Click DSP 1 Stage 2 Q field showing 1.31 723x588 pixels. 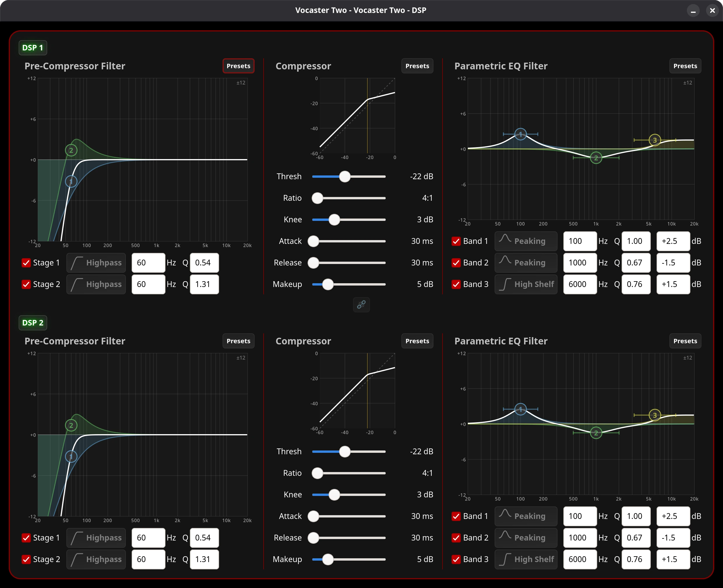click(204, 284)
